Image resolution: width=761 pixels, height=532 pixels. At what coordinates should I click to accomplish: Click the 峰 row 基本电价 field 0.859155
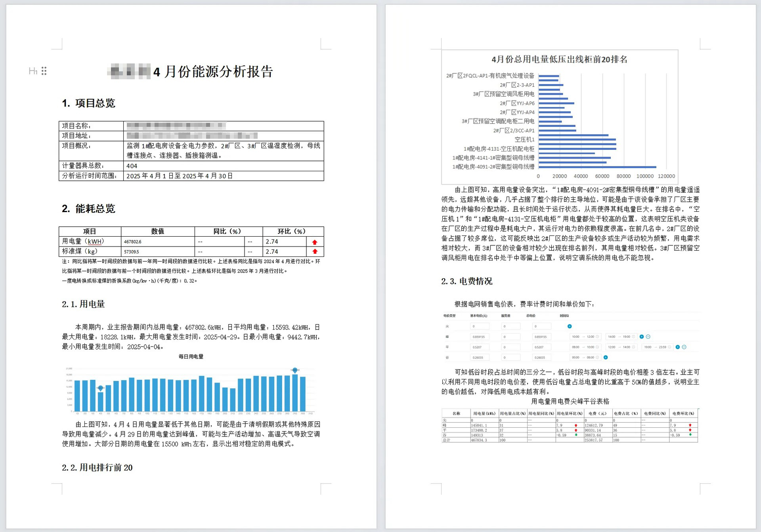(480, 337)
